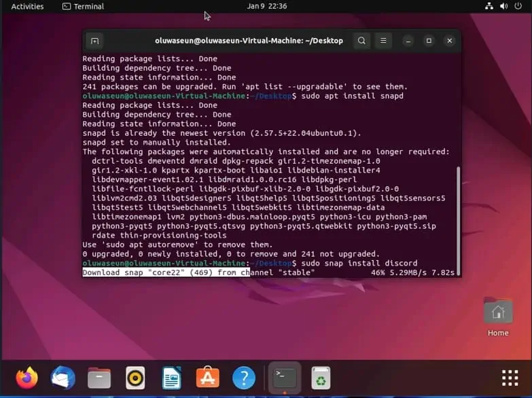Minimize the terminal window

[x=408, y=41]
